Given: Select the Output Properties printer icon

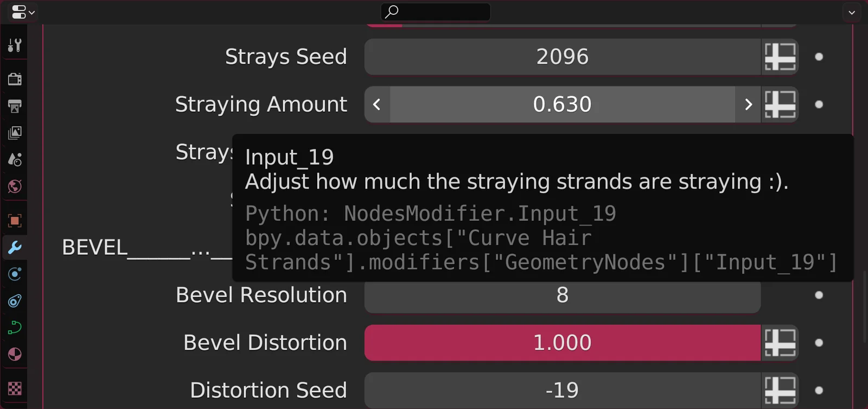Looking at the screenshot, I should point(15,106).
